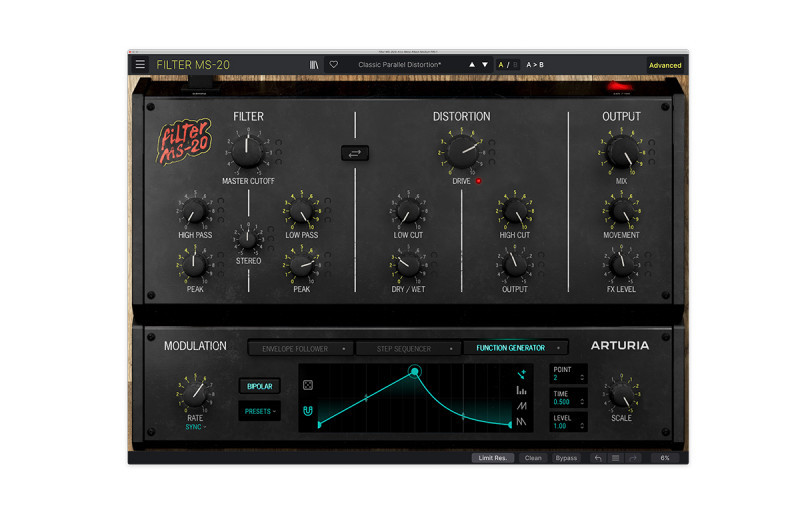This screenshot has height=530, width=800.
Task: Switch to the Envelope Follower tab
Action: click(x=301, y=348)
